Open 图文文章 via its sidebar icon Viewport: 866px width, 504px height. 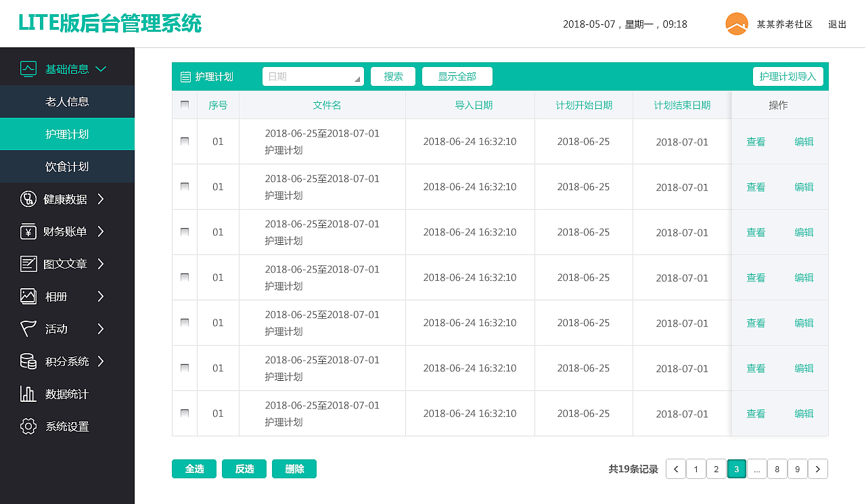coord(28,264)
